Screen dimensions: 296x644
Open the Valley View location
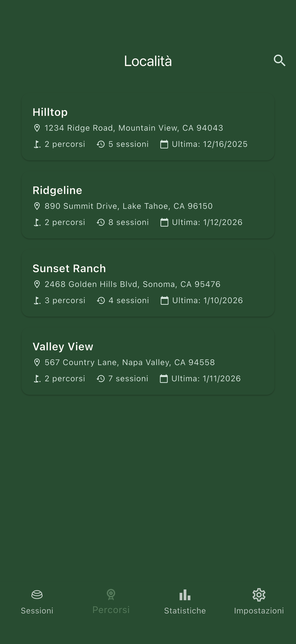click(x=148, y=362)
